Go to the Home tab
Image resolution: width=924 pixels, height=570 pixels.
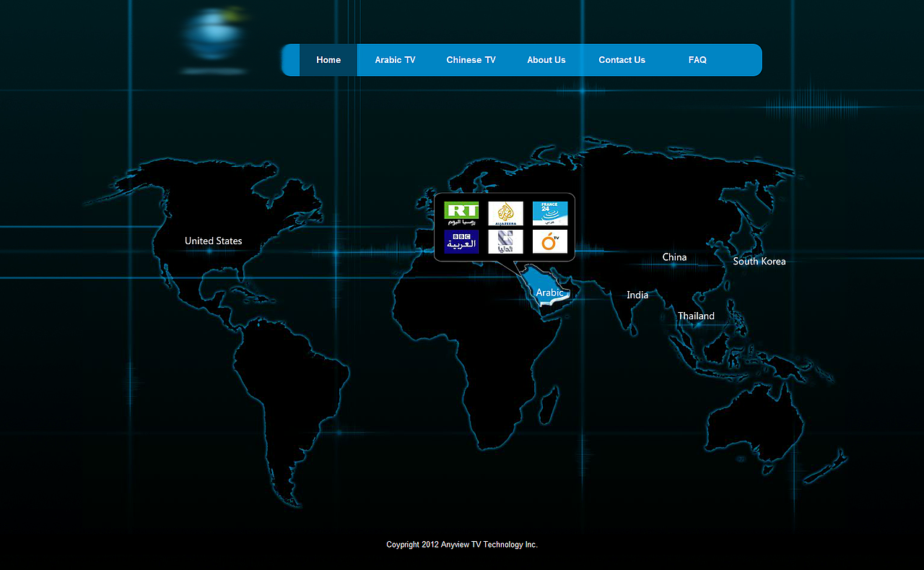(x=328, y=60)
